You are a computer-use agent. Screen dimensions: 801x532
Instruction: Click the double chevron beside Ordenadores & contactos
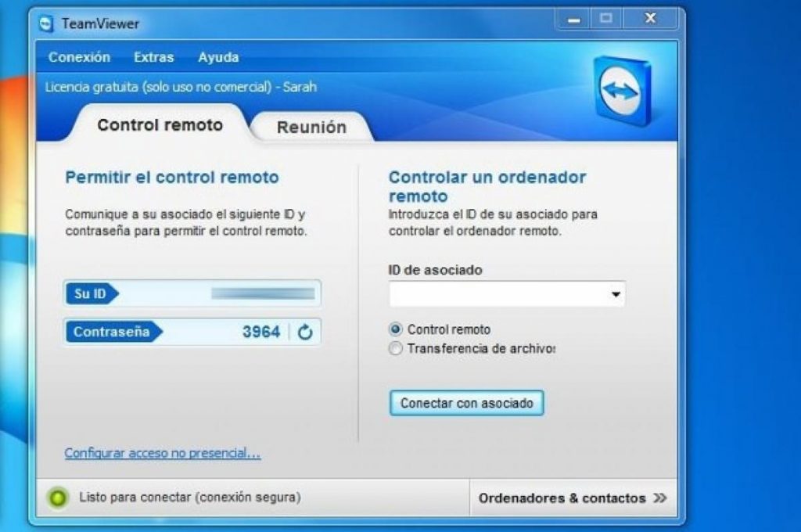(x=660, y=498)
